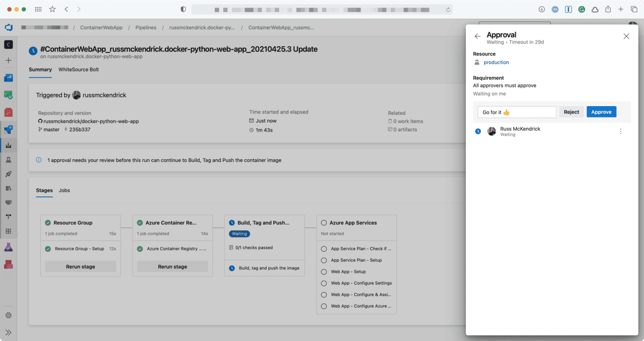The width and height of the screenshot is (644, 341).
Task: Open the production resource link
Action: (496, 62)
